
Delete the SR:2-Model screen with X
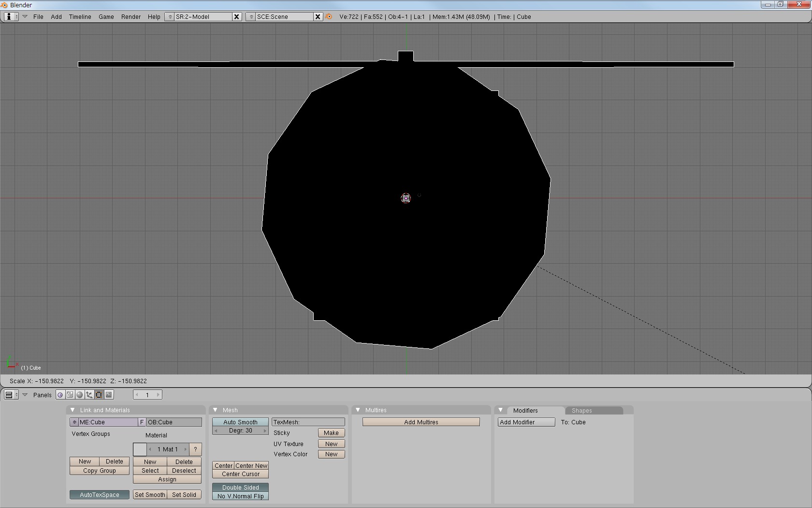click(x=236, y=16)
